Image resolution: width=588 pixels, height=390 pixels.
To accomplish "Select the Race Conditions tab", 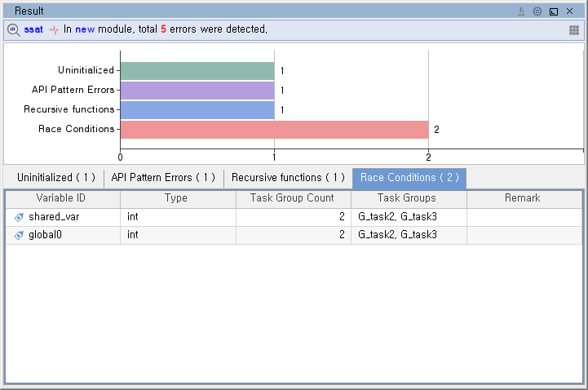I will pos(409,178).
